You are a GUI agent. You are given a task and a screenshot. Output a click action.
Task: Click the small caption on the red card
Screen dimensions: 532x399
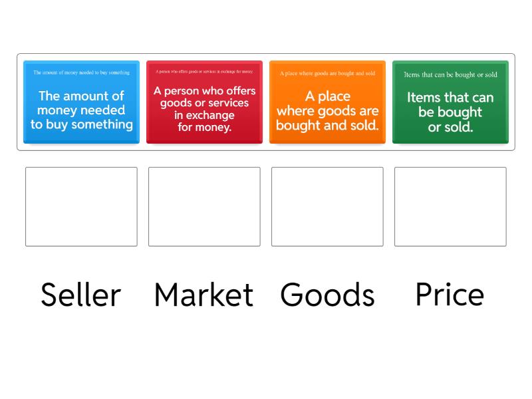pyautogui.click(x=204, y=71)
